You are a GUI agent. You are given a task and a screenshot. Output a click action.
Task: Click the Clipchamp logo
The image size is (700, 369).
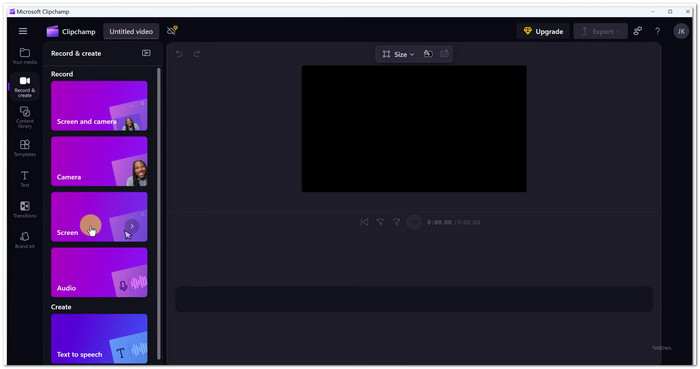tap(53, 31)
